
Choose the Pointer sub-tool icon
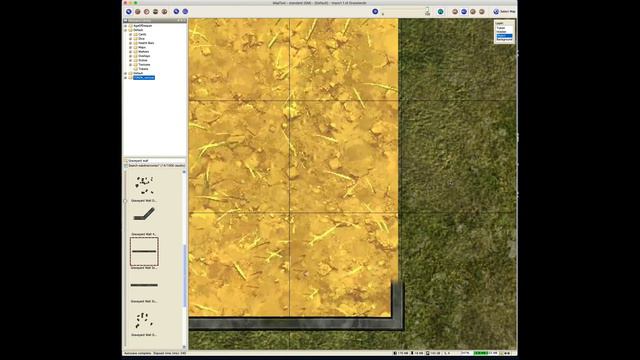tap(176, 11)
